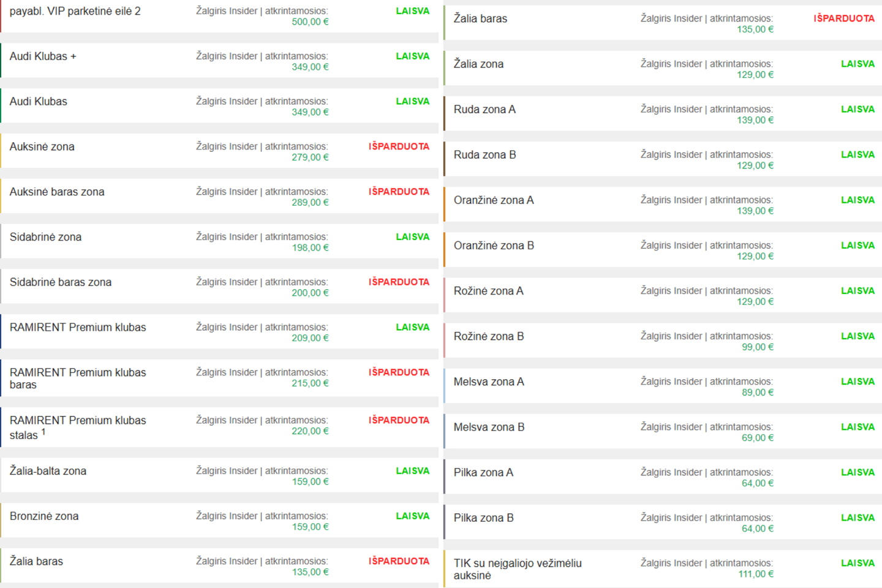Click LAISVA status in Pilka zona A row
882x588 pixels.
click(858, 472)
